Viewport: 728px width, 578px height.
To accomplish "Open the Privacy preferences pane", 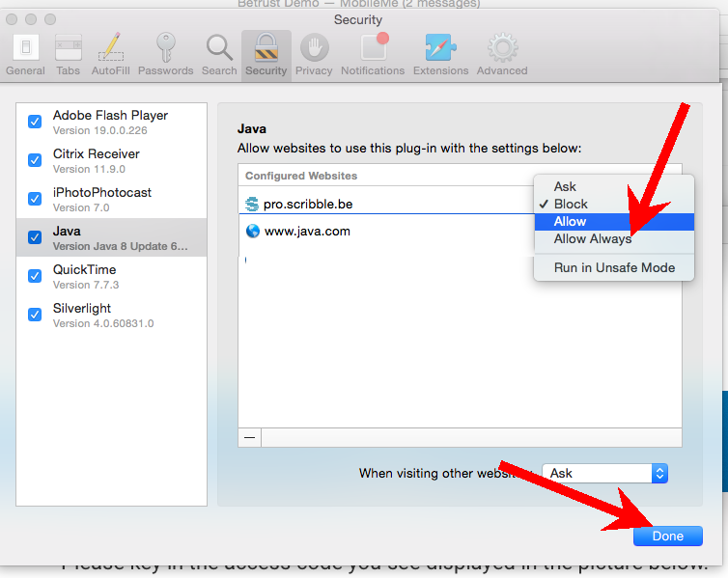I will 314,55.
